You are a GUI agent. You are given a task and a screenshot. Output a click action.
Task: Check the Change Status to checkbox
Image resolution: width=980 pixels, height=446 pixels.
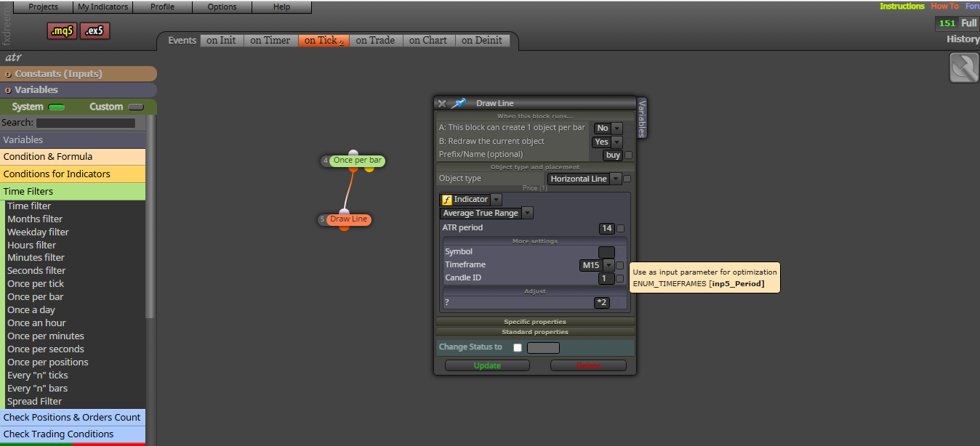[518, 348]
